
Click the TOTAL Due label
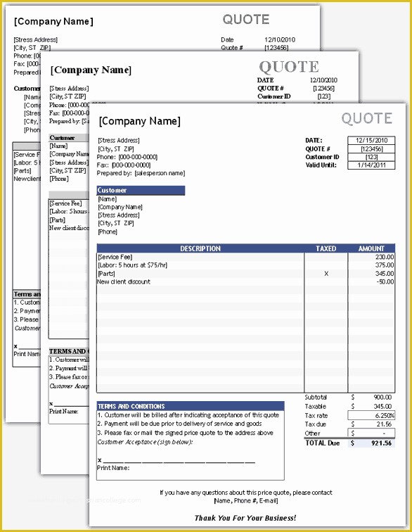coord(323,443)
